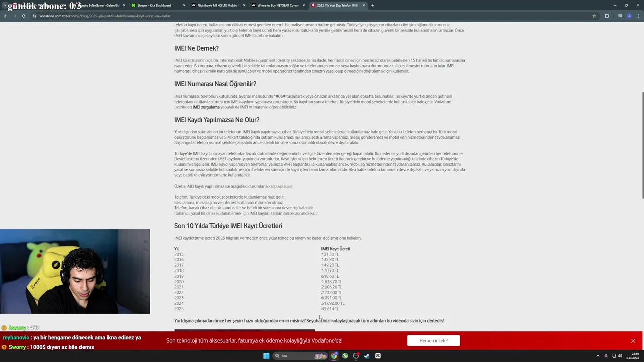
Task: Close the Nighthawk M1 tab
Action: point(244,5)
